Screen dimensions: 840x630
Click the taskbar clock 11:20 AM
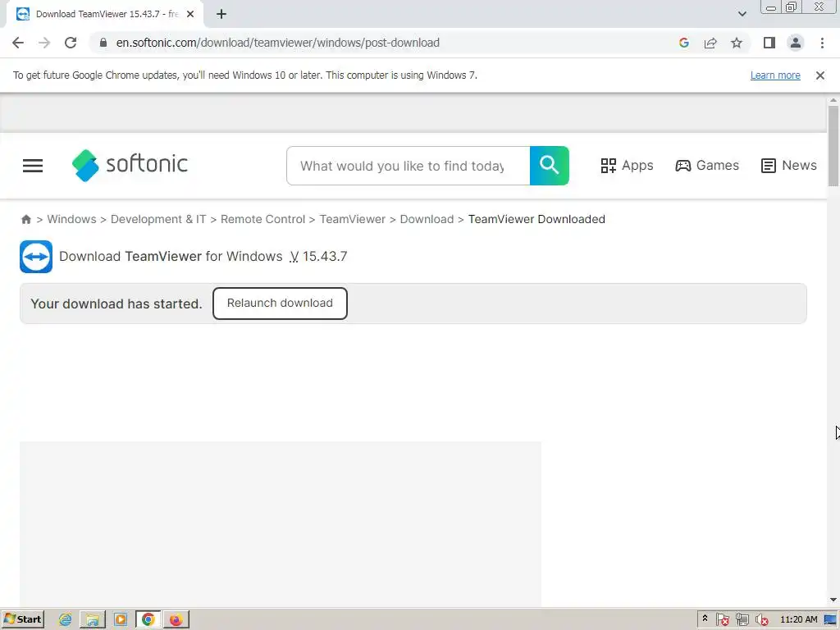point(799,620)
